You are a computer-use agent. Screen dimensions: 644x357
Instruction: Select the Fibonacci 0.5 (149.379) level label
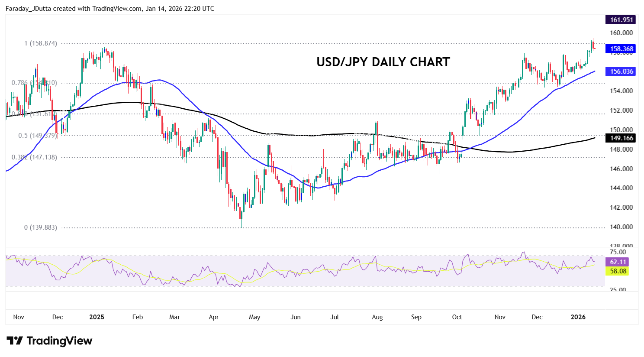[x=38, y=136]
